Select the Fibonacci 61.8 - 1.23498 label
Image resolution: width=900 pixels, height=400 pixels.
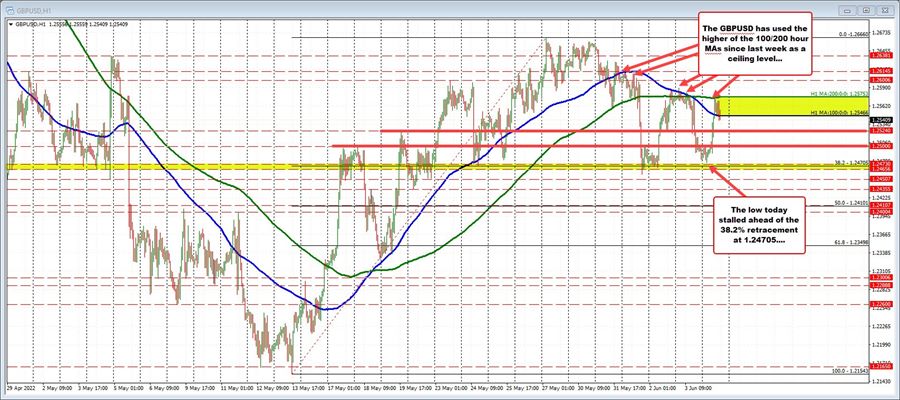(850, 243)
